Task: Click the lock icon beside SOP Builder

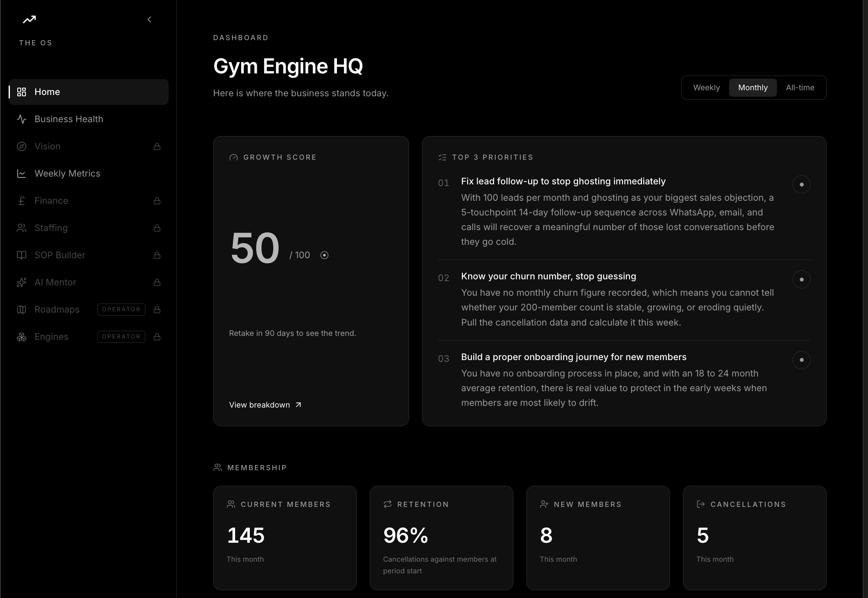Action: point(157,255)
